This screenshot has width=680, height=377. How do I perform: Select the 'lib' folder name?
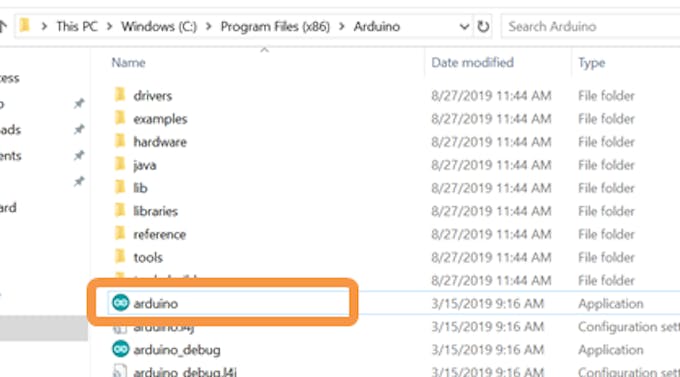140,188
